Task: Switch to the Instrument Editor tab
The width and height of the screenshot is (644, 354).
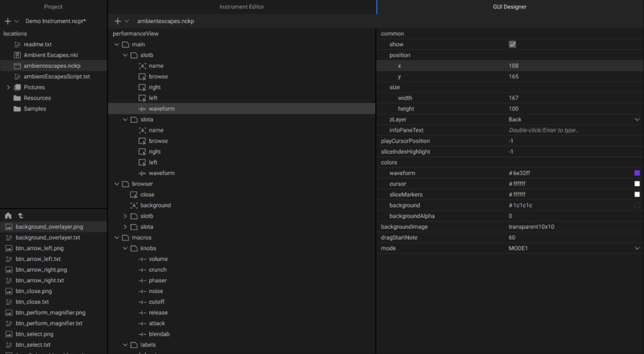Action: tap(241, 7)
